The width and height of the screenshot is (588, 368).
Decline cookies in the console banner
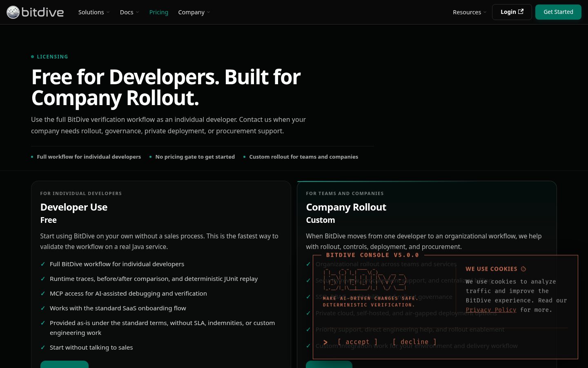(414, 342)
